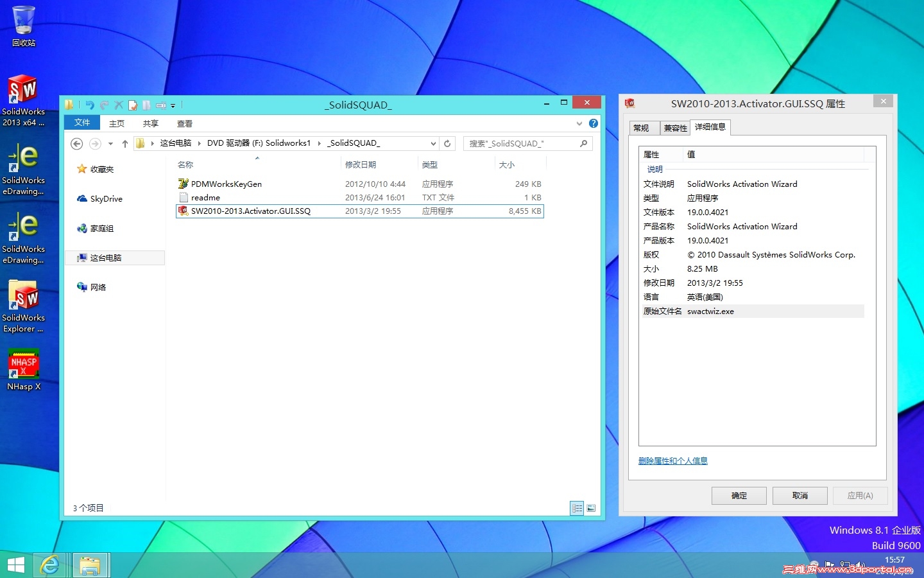Open the 主页 (Home) ribbon tab
924x578 pixels.
117,123
